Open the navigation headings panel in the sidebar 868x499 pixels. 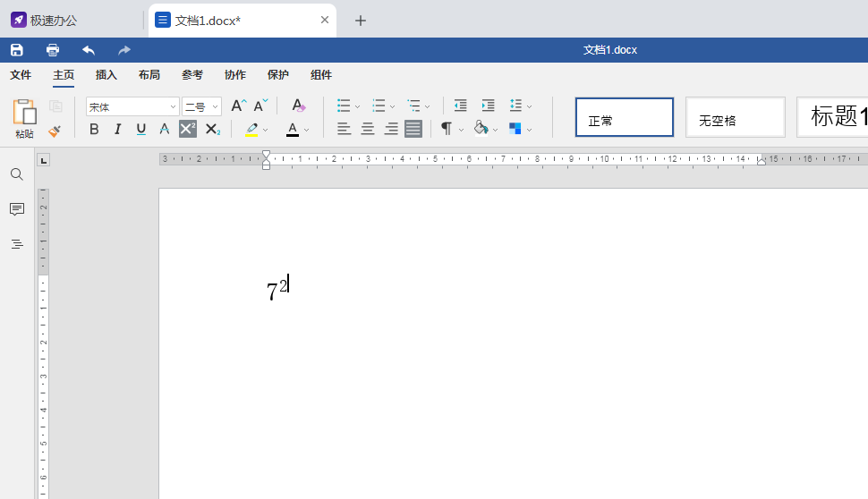(17, 244)
